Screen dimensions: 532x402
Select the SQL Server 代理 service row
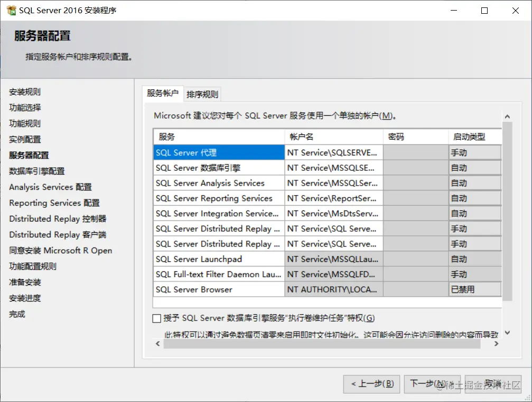click(x=219, y=152)
